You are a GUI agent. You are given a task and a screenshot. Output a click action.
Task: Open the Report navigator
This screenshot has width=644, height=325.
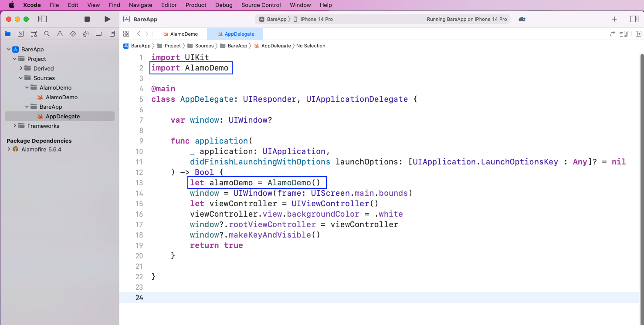click(112, 34)
